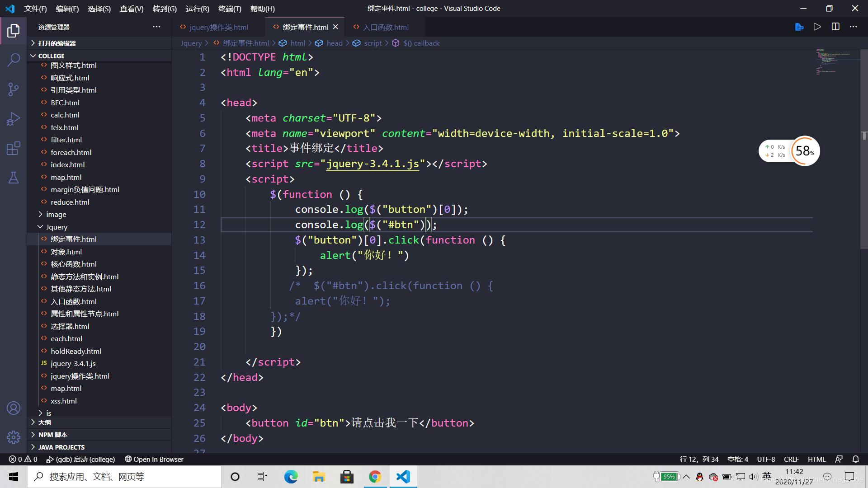Open Windows Start menu
The image size is (868, 488).
(x=14, y=477)
